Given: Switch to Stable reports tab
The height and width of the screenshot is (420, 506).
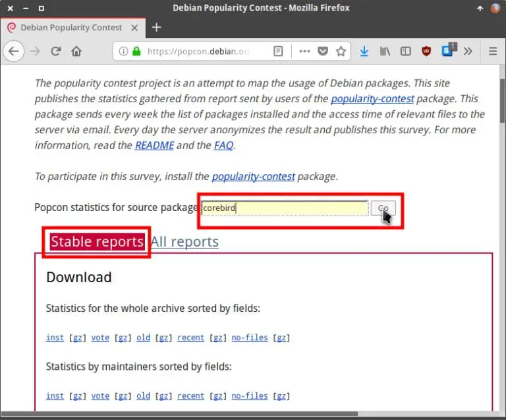Looking at the screenshot, I should [97, 241].
